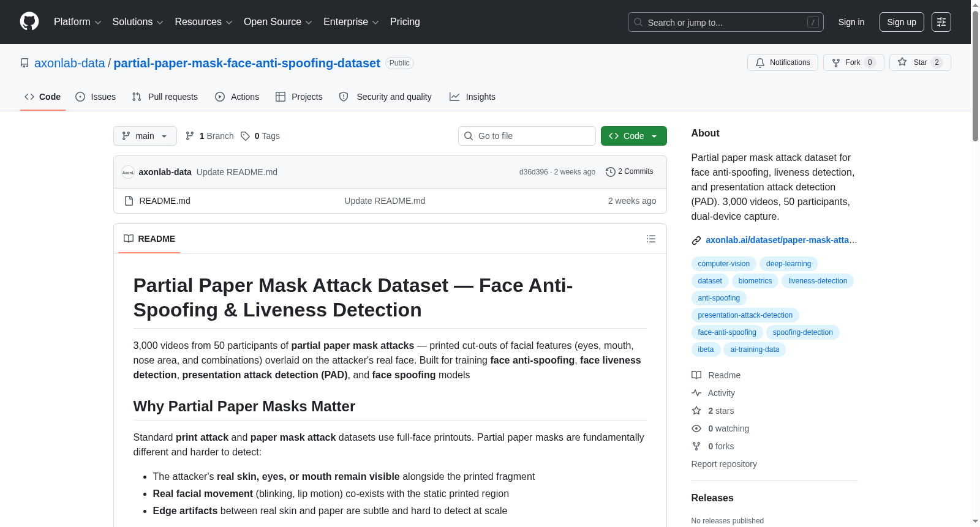View the 2 Commits history
Viewport: 980px width, 527px height.
tap(630, 172)
